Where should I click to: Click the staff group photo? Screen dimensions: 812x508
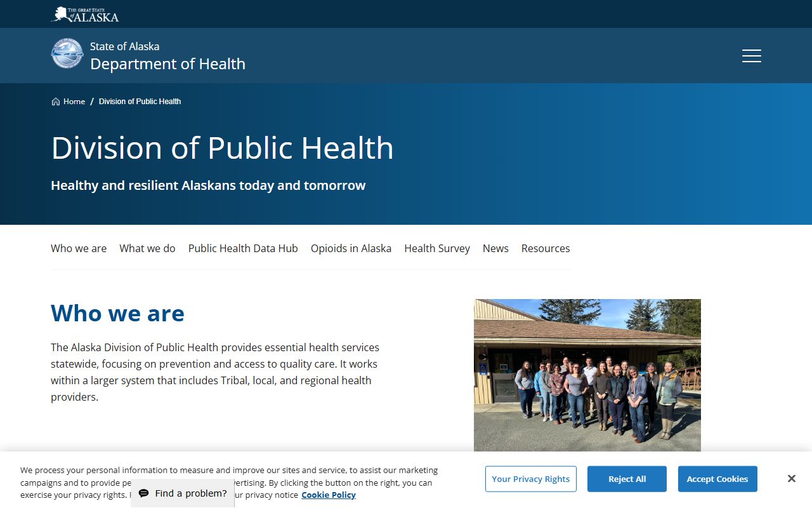point(587,375)
